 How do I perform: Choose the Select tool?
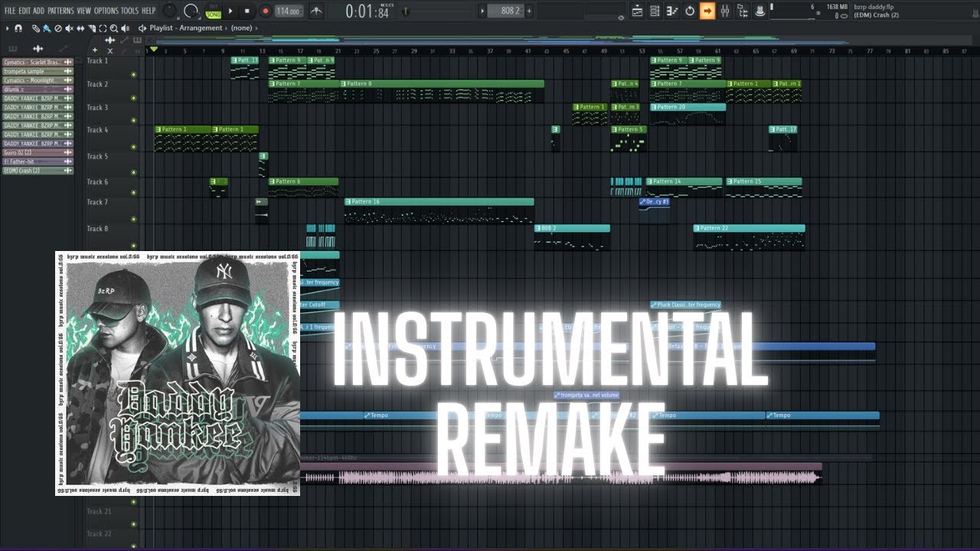(x=103, y=28)
